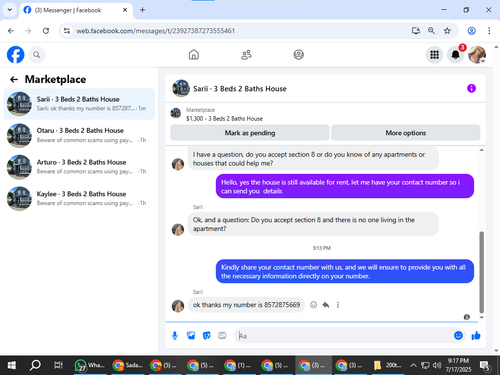
Task: Open emoji picker in message box
Action: 458,336
